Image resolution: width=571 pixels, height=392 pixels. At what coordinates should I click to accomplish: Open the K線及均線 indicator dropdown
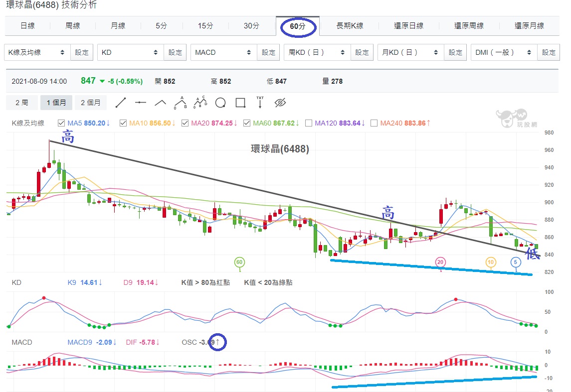click(x=37, y=52)
